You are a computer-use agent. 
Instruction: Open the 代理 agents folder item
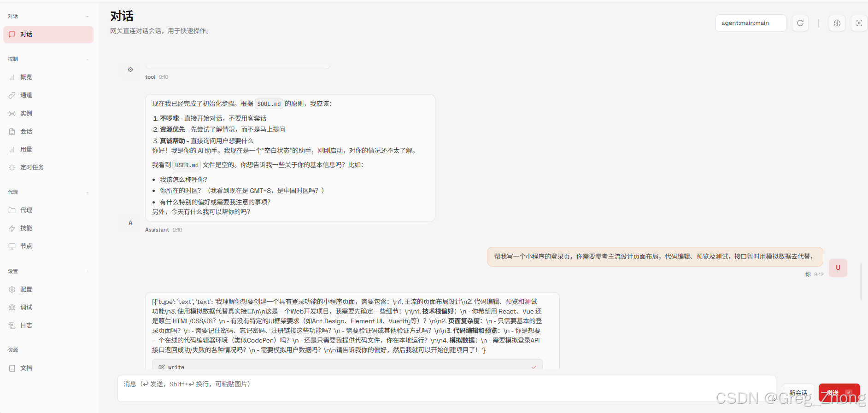(48, 210)
